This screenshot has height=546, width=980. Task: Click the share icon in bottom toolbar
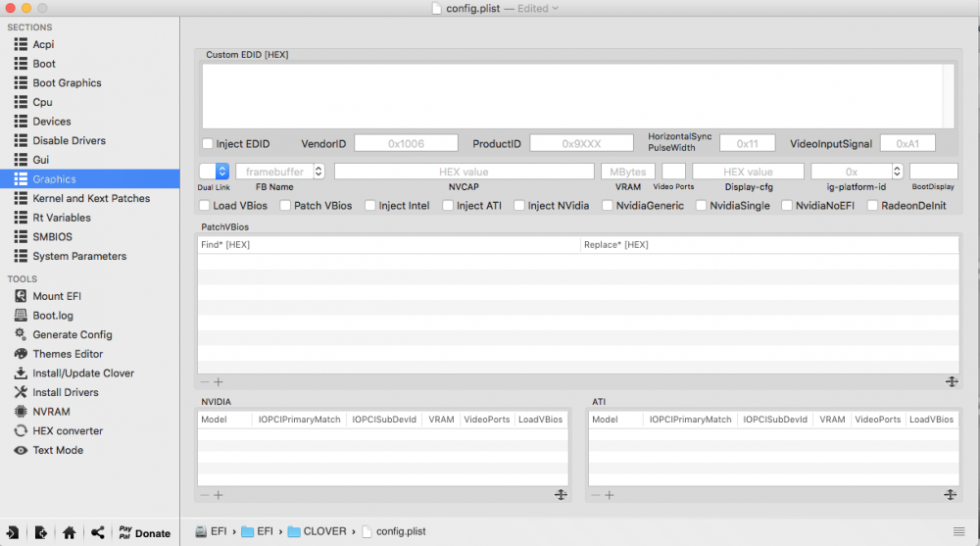97,533
